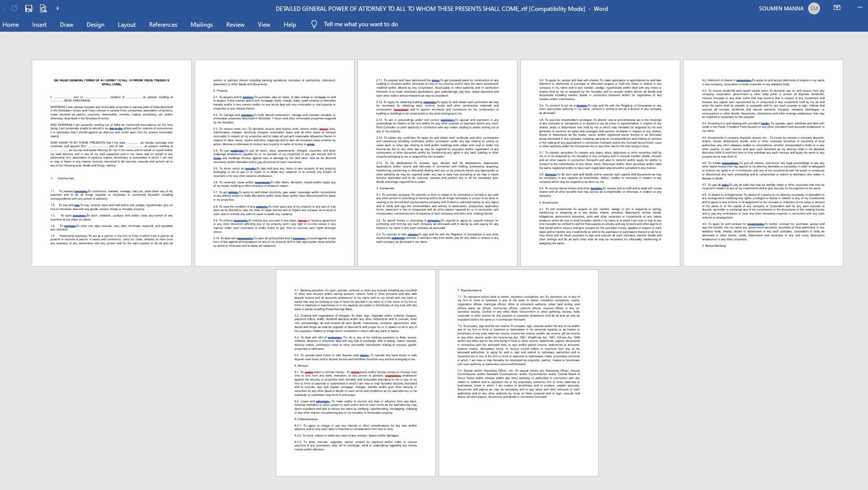Open the Undo history dropdown arrow

coord(4,8)
